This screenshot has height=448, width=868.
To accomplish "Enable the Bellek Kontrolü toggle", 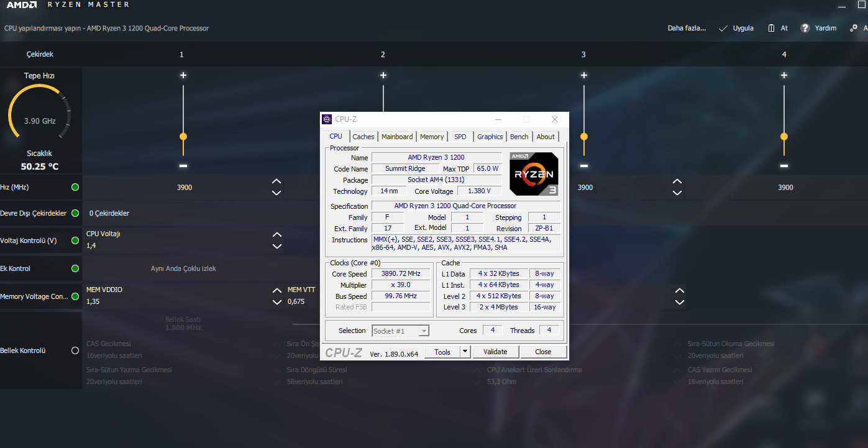I will click(x=75, y=350).
